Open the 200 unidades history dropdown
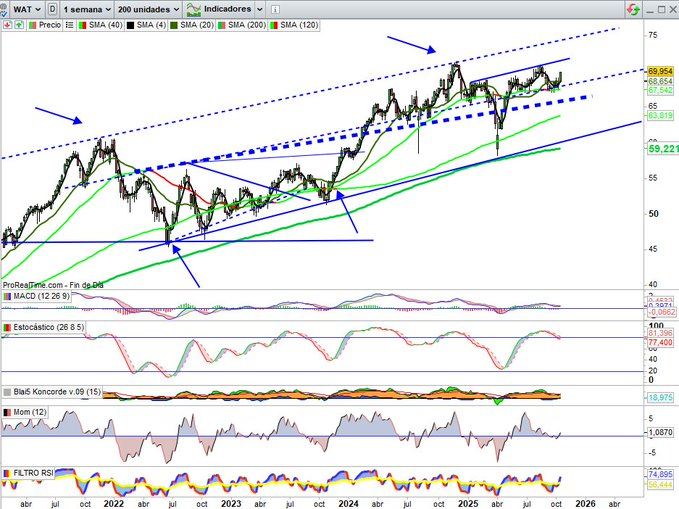Viewport: 679px width, 509px height. coord(149,9)
